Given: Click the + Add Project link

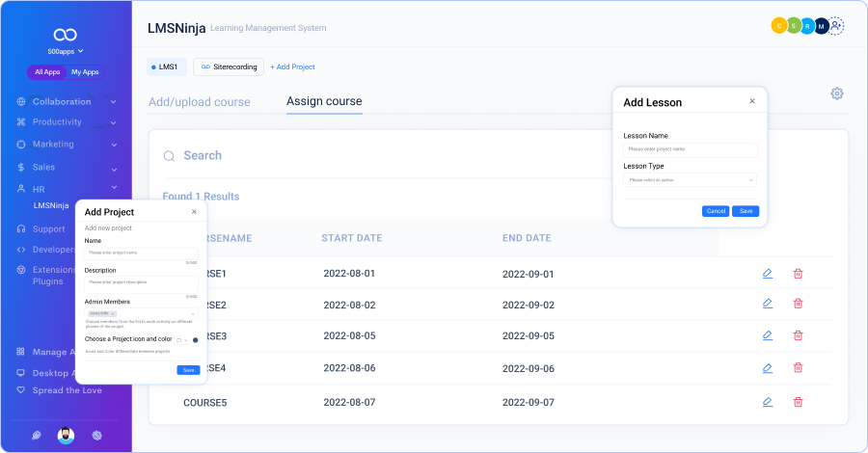Looking at the screenshot, I should click(292, 67).
